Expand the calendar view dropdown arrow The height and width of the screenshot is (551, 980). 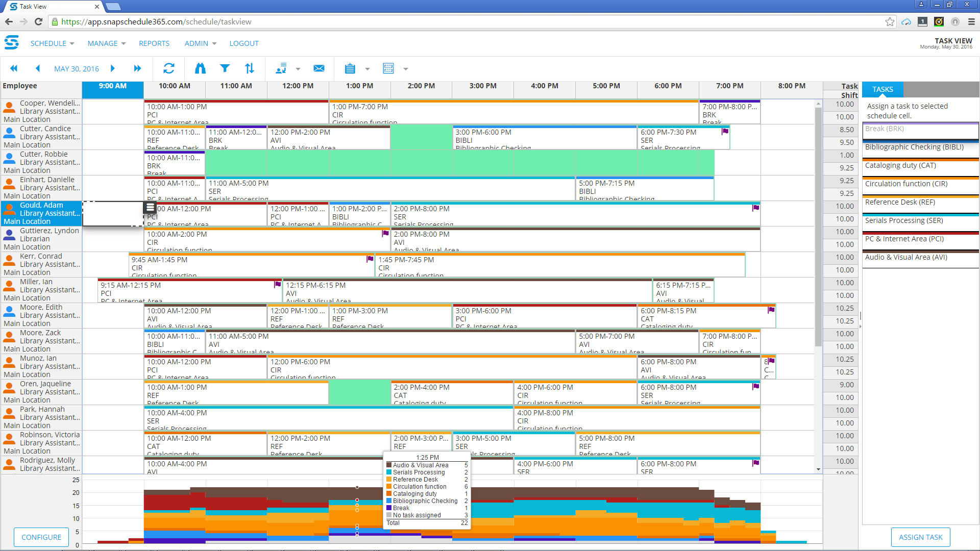tap(406, 69)
